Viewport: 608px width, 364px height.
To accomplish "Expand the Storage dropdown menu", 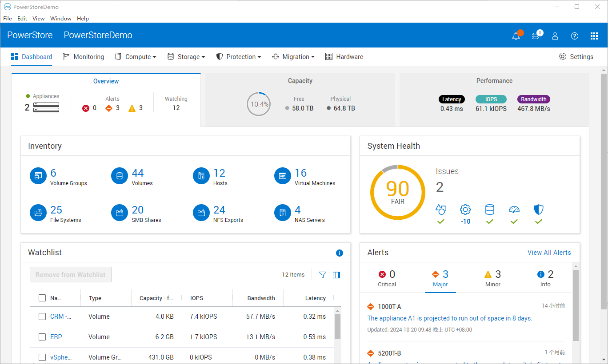I will click(x=186, y=57).
